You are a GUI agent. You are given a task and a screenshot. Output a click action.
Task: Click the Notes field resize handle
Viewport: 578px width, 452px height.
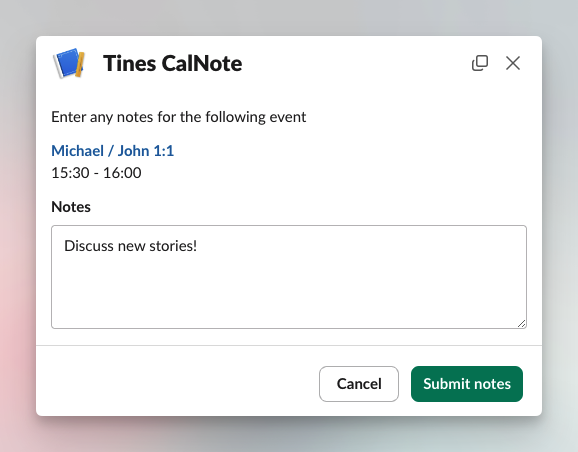pyautogui.click(x=521, y=324)
